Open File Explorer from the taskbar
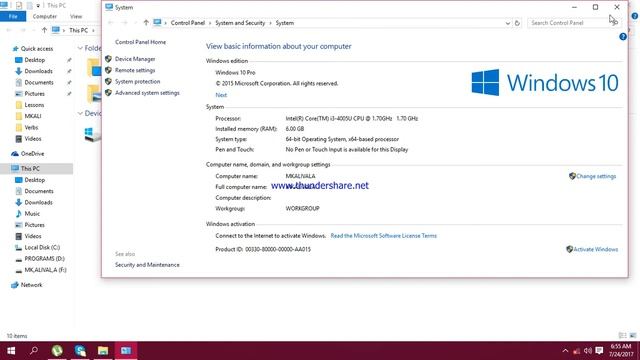Viewport: 640px width, 360px height. 103,351
